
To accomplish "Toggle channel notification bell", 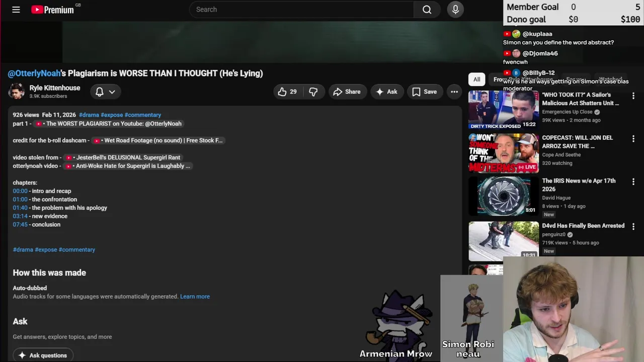I will (x=100, y=92).
